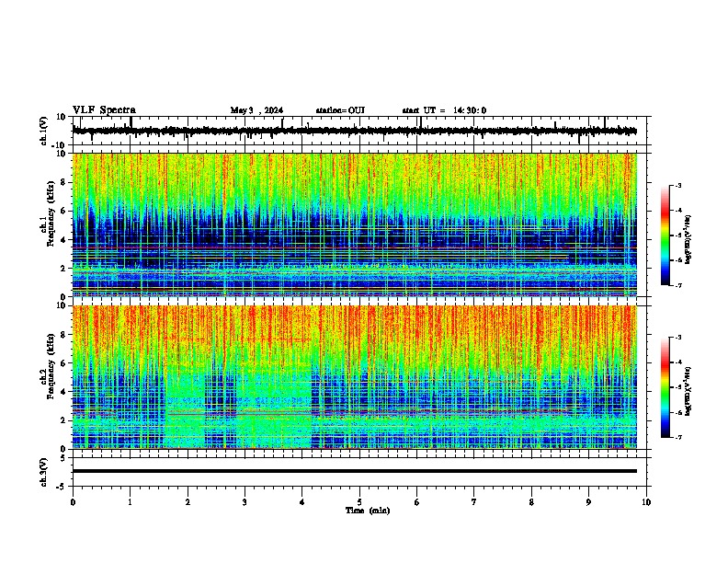Viewport: 728px width, 563px height.
Task: Click the 'ch.3(V)' axis label
Action: [44, 472]
